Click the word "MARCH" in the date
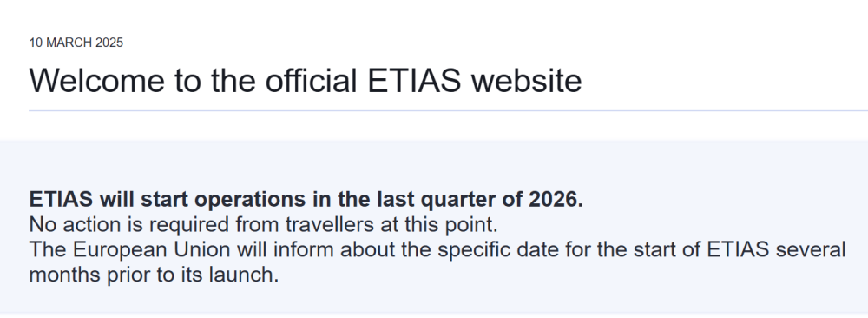The image size is (868, 318). 69,43
